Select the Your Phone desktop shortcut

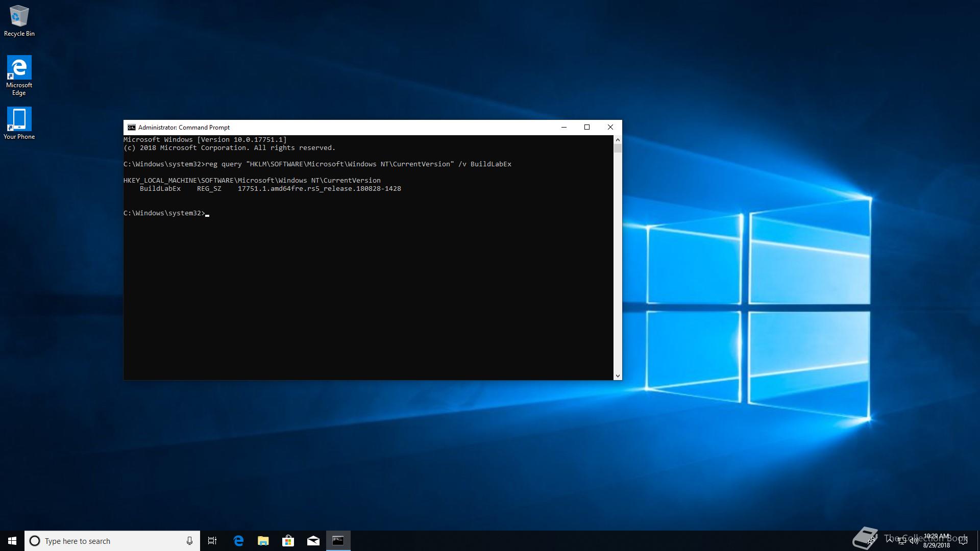pyautogui.click(x=19, y=123)
